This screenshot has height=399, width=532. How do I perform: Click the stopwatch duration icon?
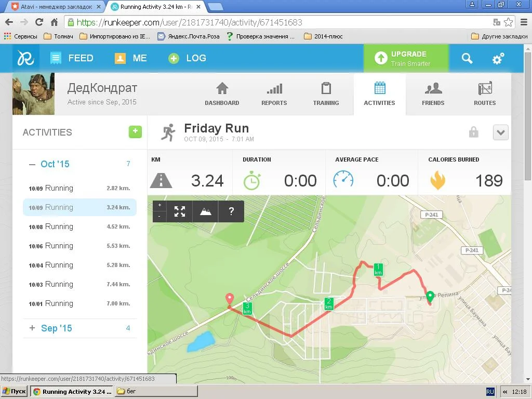(x=252, y=180)
